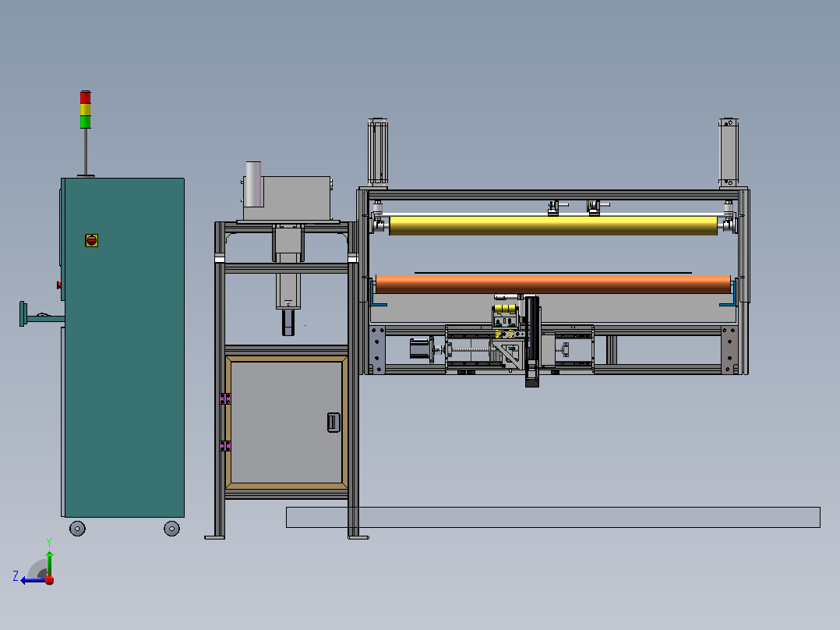
Task: Select the long orange roller
Action: pyautogui.click(x=553, y=284)
